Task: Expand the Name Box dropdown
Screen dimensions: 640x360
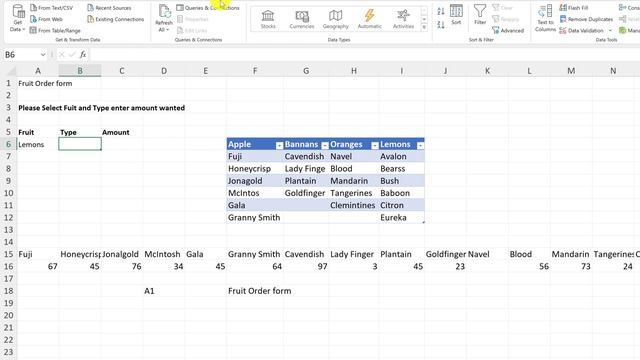Action: click(x=43, y=55)
